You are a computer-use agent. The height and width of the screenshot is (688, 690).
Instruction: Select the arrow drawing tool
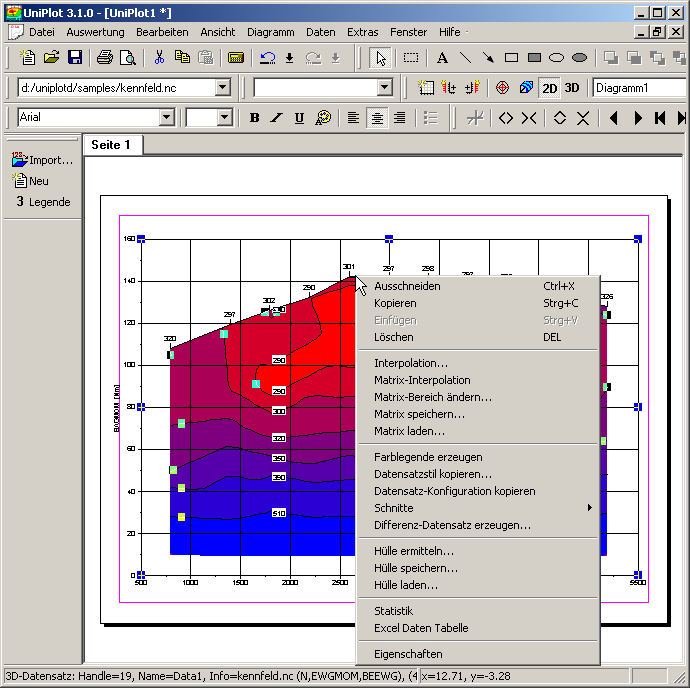(x=487, y=58)
